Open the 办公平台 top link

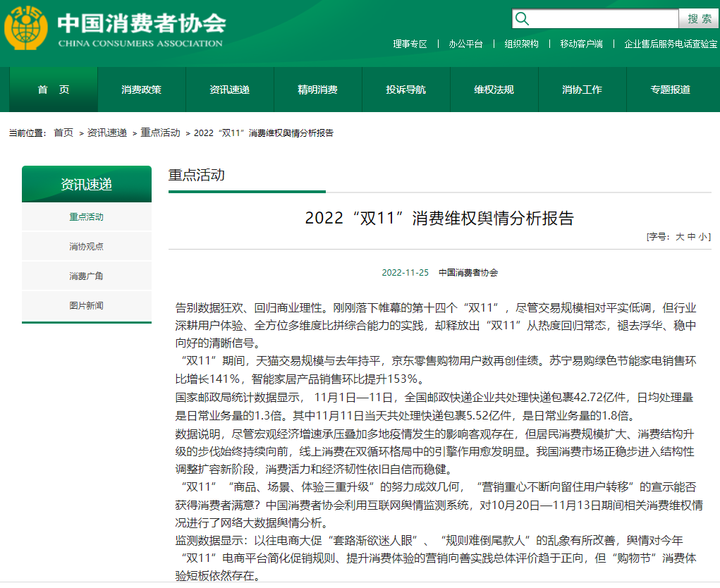[x=465, y=44]
